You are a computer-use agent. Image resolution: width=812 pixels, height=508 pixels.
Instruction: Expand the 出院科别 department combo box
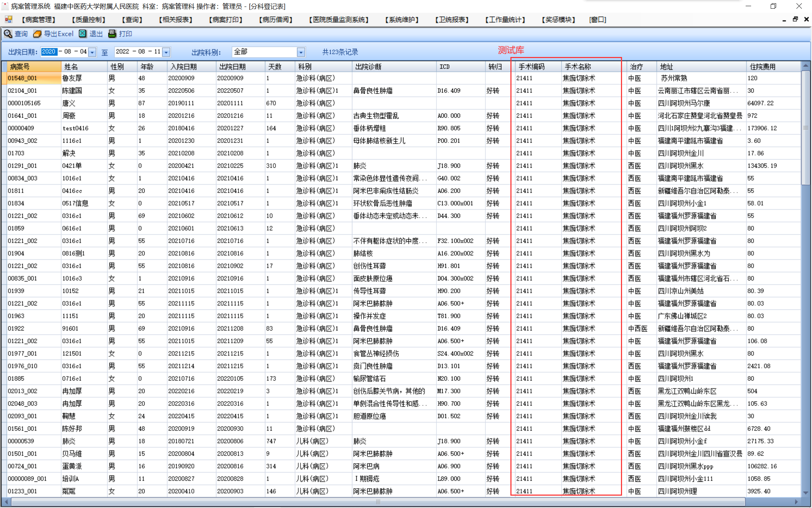301,52
